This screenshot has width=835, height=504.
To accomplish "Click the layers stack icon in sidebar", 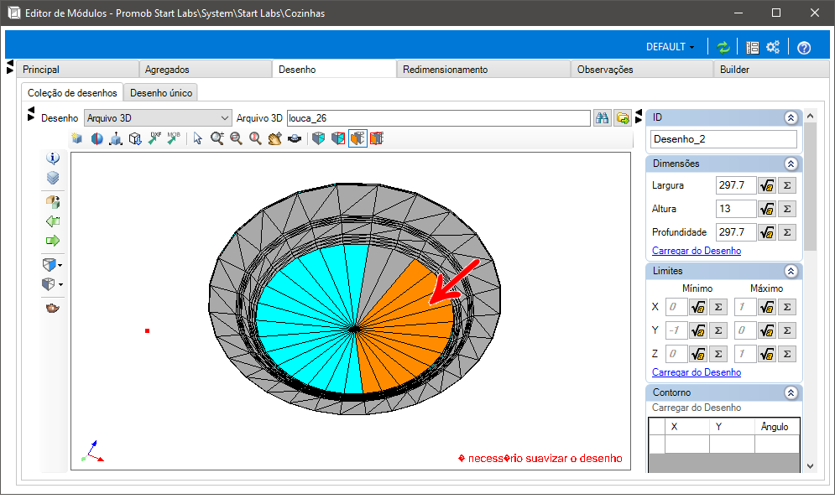I will 53,177.
